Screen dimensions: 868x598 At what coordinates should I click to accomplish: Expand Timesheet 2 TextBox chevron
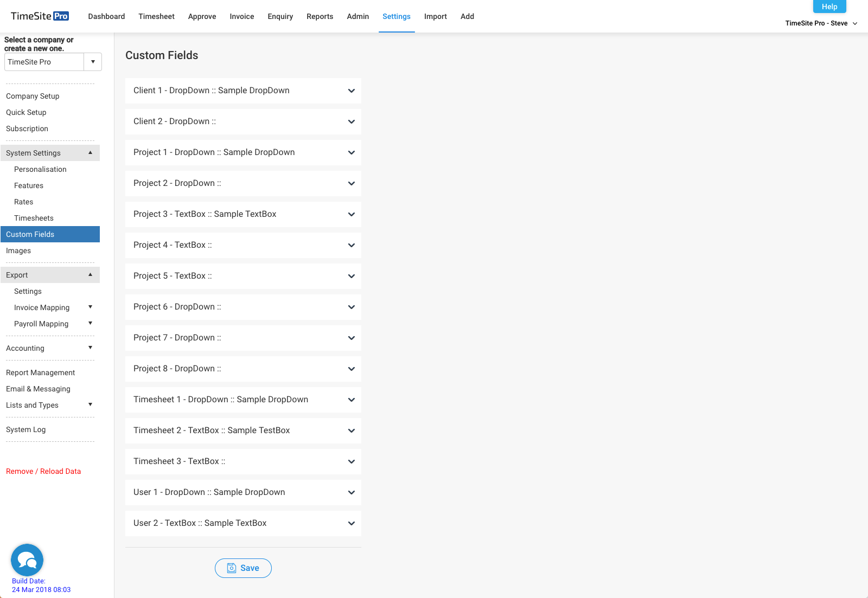tap(352, 431)
